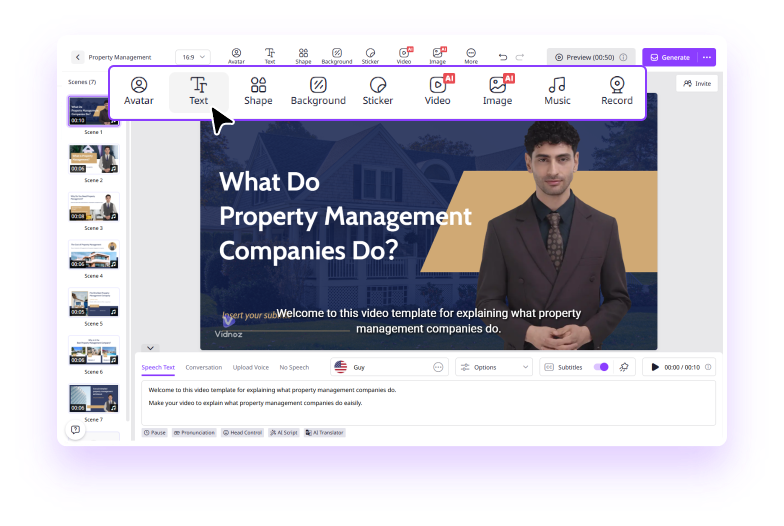Select the Avatar tool icon
This screenshot has width=784, height=526.
click(139, 91)
